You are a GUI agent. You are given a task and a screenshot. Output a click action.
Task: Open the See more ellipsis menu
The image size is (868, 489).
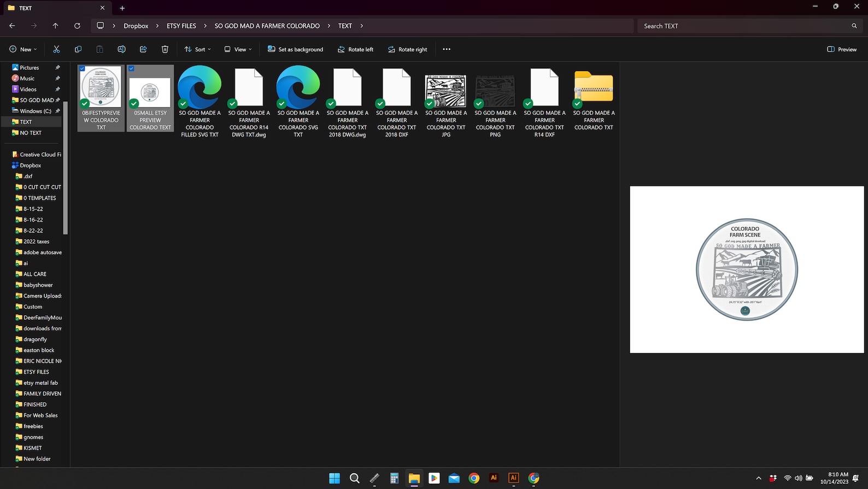pyautogui.click(x=447, y=49)
